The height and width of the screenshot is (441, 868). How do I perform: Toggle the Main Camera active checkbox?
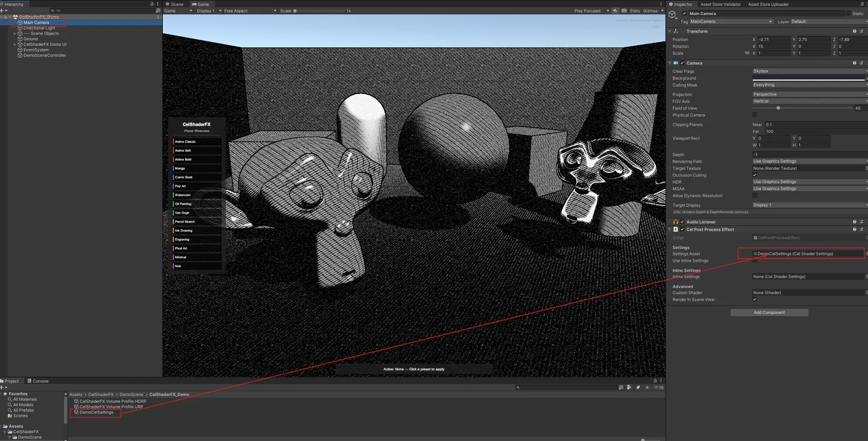coord(684,13)
